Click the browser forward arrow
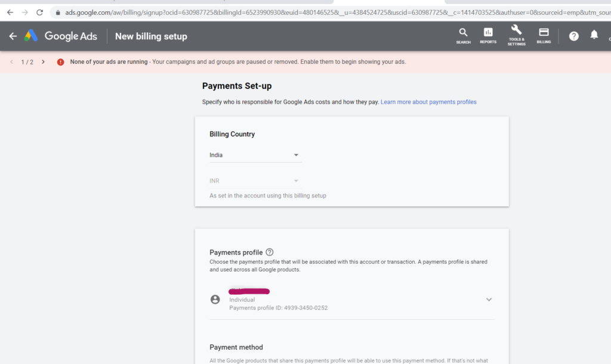 [x=25, y=13]
